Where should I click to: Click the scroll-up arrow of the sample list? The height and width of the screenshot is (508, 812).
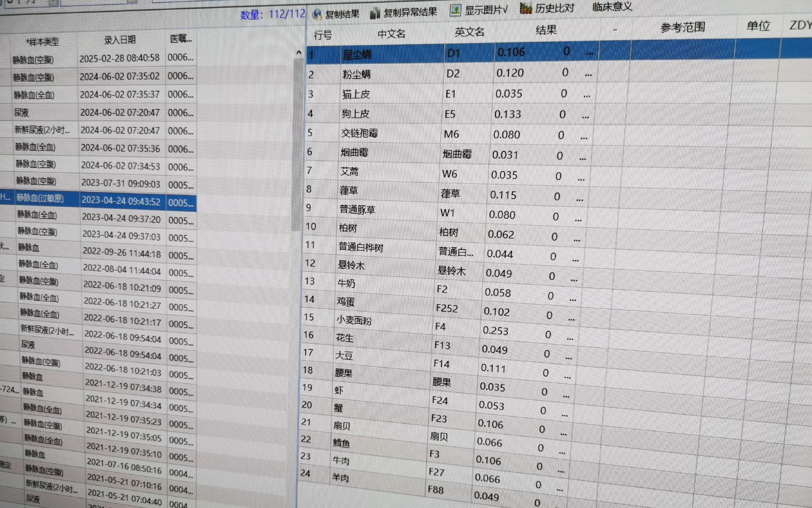tap(299, 52)
